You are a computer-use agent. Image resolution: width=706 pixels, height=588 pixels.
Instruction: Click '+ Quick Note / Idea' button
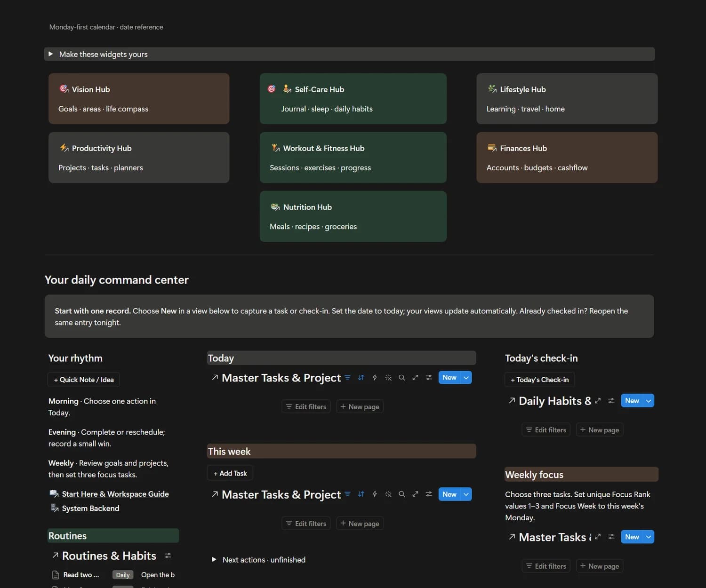coord(84,380)
